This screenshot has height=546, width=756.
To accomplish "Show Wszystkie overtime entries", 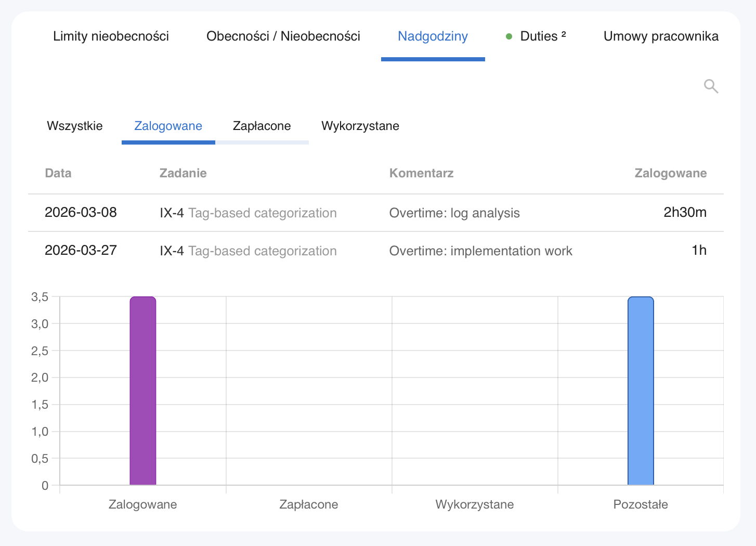I will pos(75,126).
